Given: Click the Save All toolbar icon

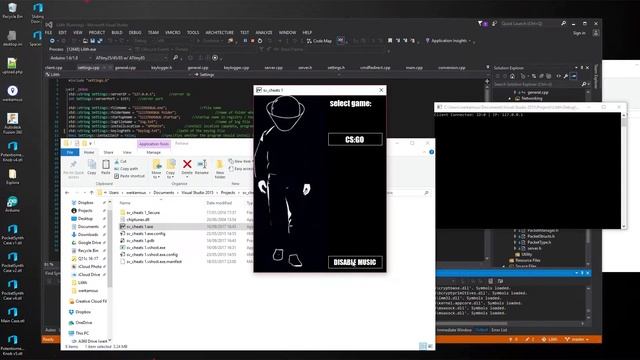Looking at the screenshot, I should pyautogui.click(x=100, y=41).
